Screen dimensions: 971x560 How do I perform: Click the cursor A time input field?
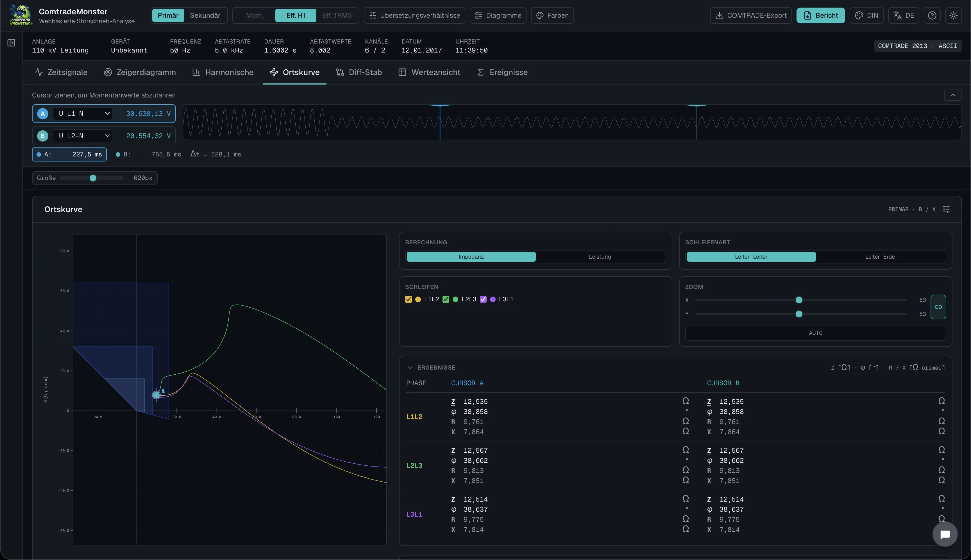[69, 154]
